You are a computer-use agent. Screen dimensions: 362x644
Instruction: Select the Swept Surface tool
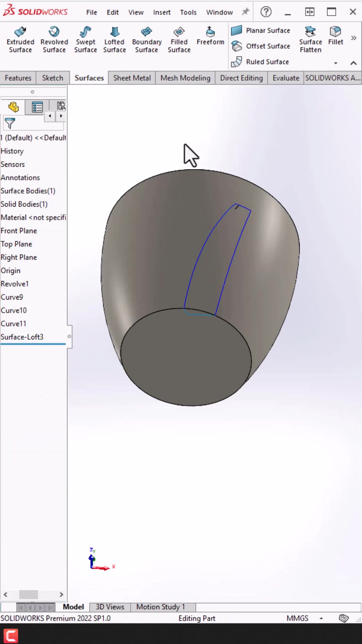(85, 40)
